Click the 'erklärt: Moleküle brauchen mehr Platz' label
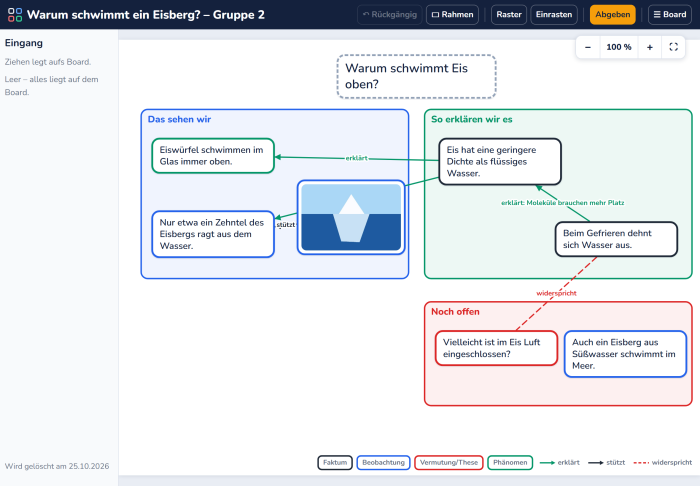The width and height of the screenshot is (700, 486). click(x=562, y=203)
